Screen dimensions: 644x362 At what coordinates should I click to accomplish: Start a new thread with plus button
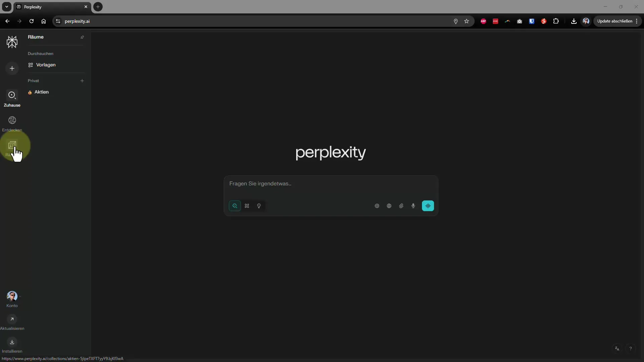12,68
